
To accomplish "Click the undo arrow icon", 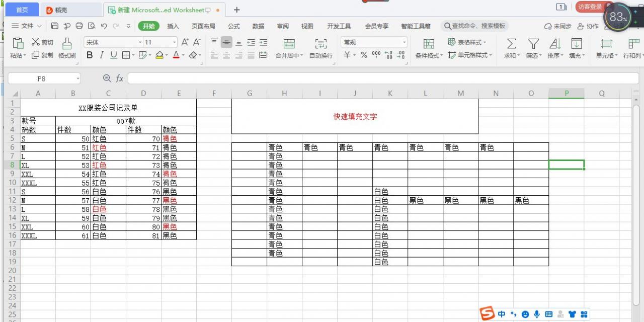I will (104, 26).
